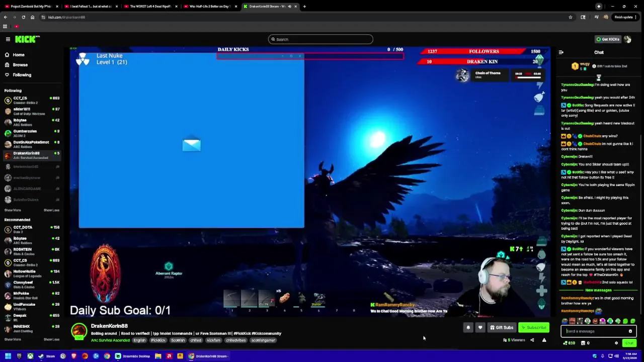Open HollowHollie in the Recommended list
Viewport: 644px width, 362px height.
31,274
